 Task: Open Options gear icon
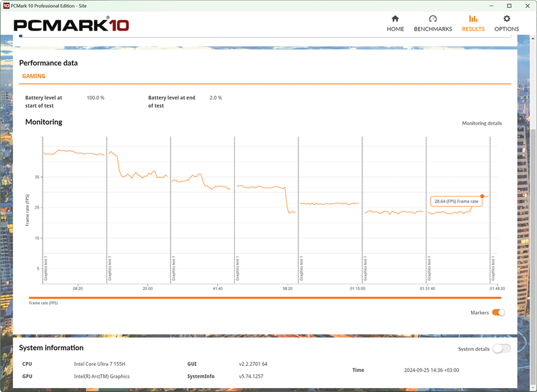point(506,18)
